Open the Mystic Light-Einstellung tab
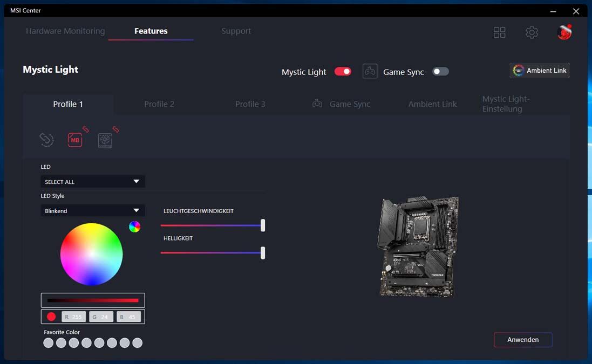The width and height of the screenshot is (592, 364). tap(506, 104)
